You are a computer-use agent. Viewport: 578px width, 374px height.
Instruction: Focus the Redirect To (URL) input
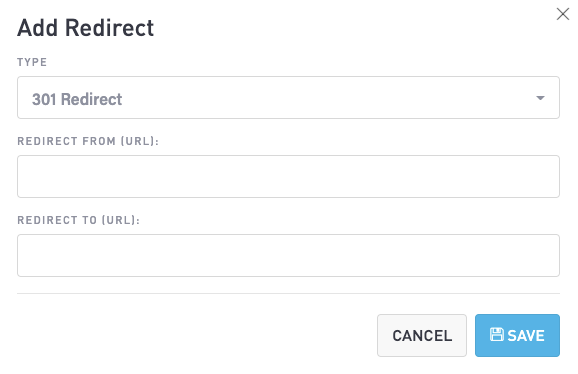pyautogui.click(x=288, y=255)
